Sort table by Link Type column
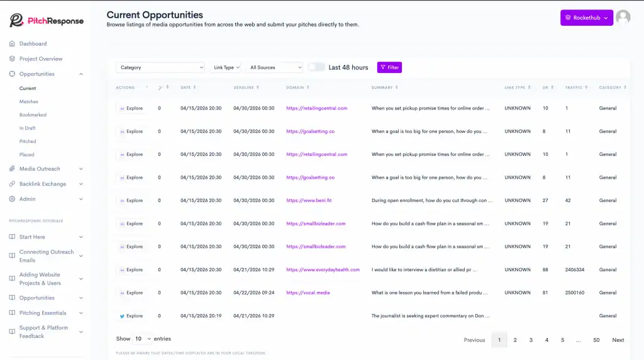This screenshot has width=644, height=360. coord(518,87)
